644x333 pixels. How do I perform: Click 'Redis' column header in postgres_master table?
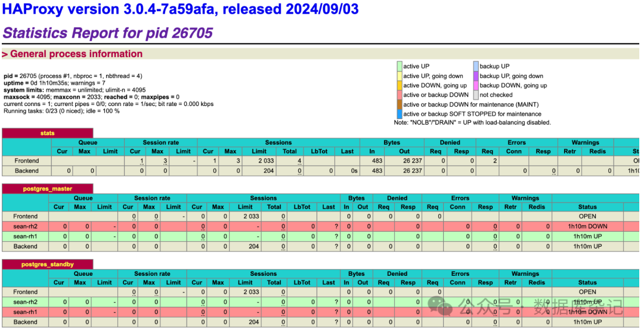537,207
